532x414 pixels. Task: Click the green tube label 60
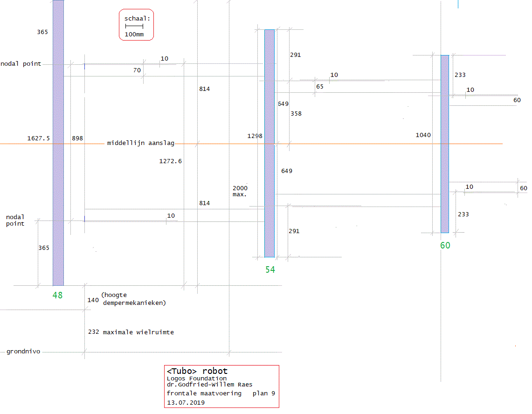pos(445,245)
